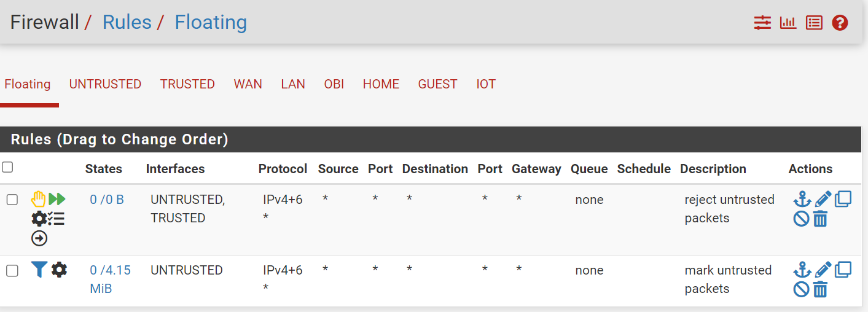Go to Rules breadcrumb link
Image resolution: width=868 pixels, height=312 pixels.
[127, 22]
